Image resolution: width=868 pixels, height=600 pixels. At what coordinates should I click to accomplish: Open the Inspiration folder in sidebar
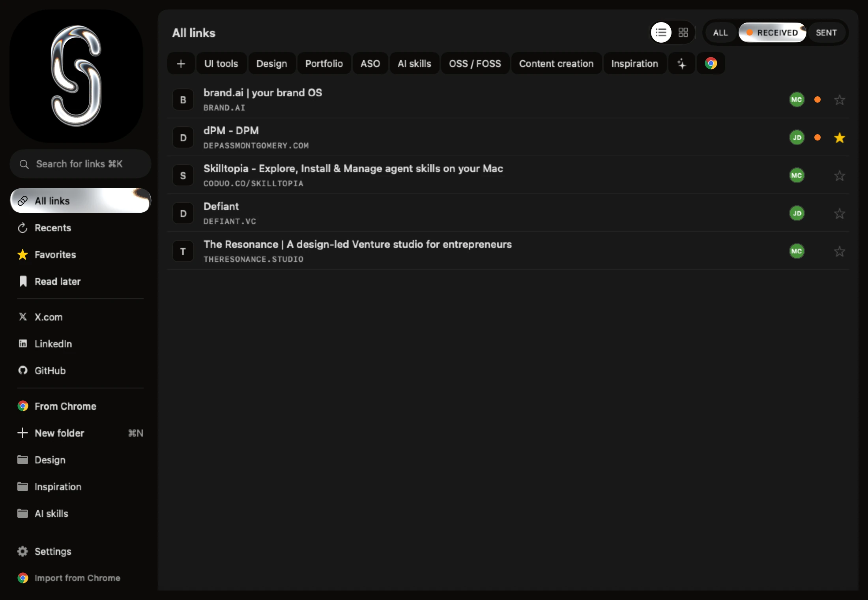80,487
